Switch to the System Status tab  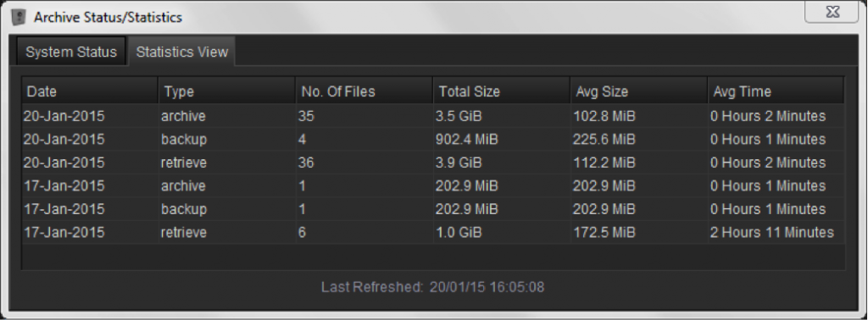71,52
